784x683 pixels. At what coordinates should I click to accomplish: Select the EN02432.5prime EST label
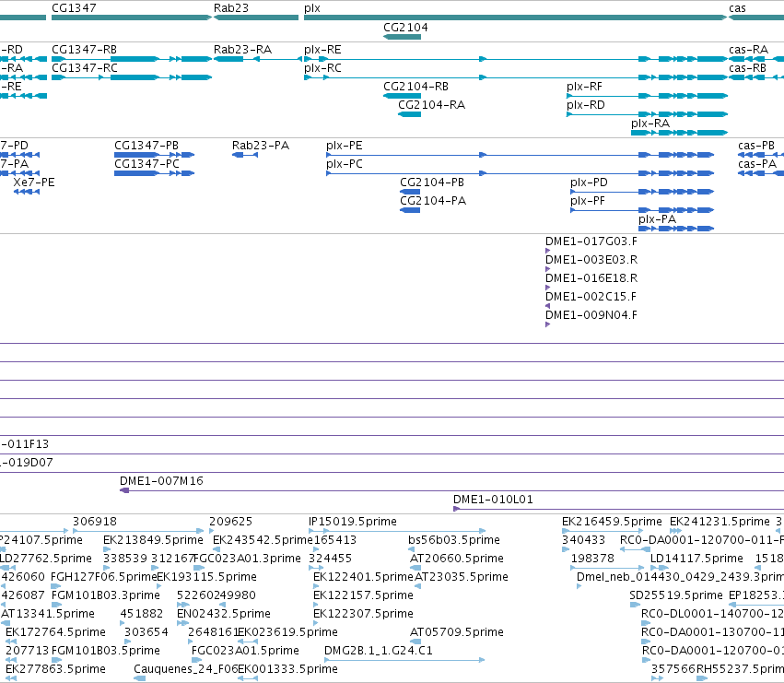coord(224,615)
